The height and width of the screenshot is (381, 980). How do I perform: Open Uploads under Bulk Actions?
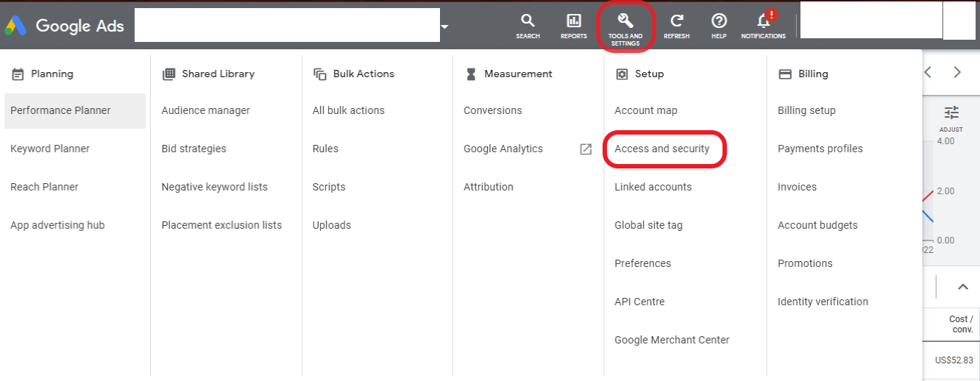pyautogui.click(x=331, y=225)
